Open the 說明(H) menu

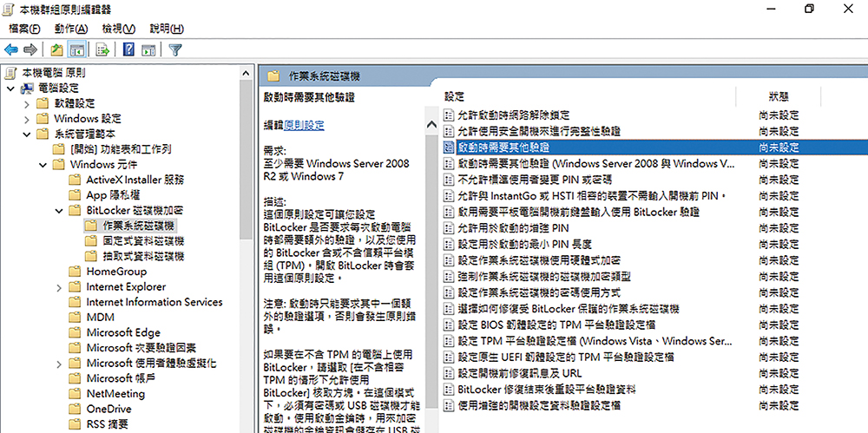(x=168, y=29)
